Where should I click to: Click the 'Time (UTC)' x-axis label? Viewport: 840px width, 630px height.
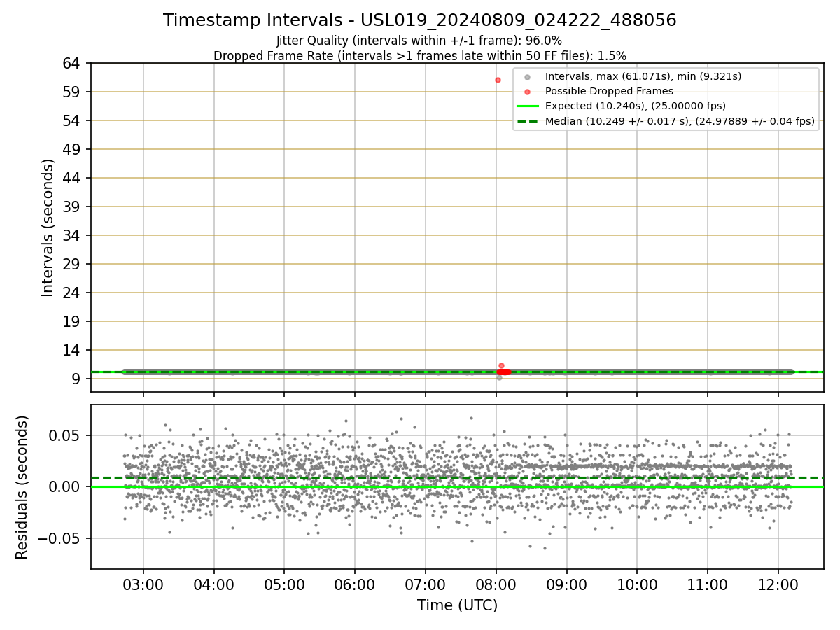point(457,605)
